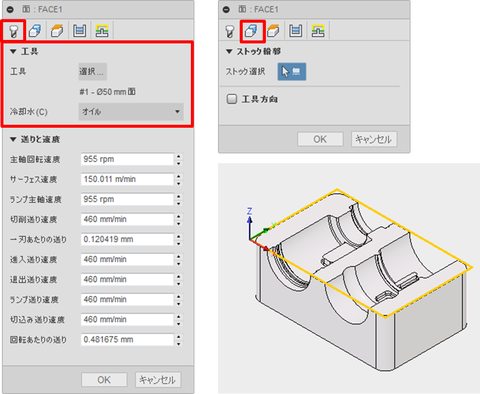Collapse left FACE1 dialog with minus icon
Viewport: 480px width, 394px height.
coord(10,9)
